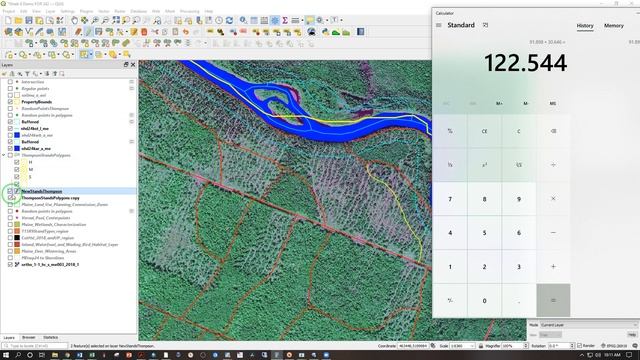This screenshot has width=640, height=360.
Task: Click Keep on top icon in Calculator
Action: (485, 25)
